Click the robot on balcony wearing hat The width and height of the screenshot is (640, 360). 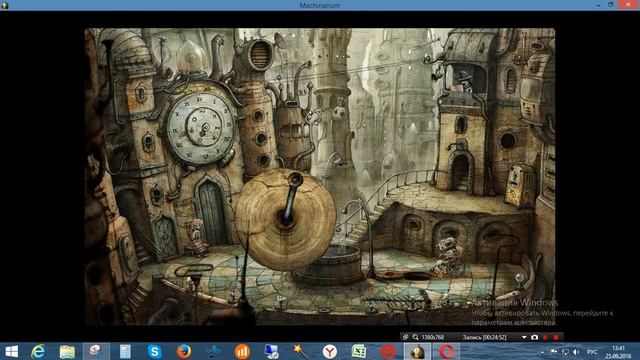tap(464, 81)
